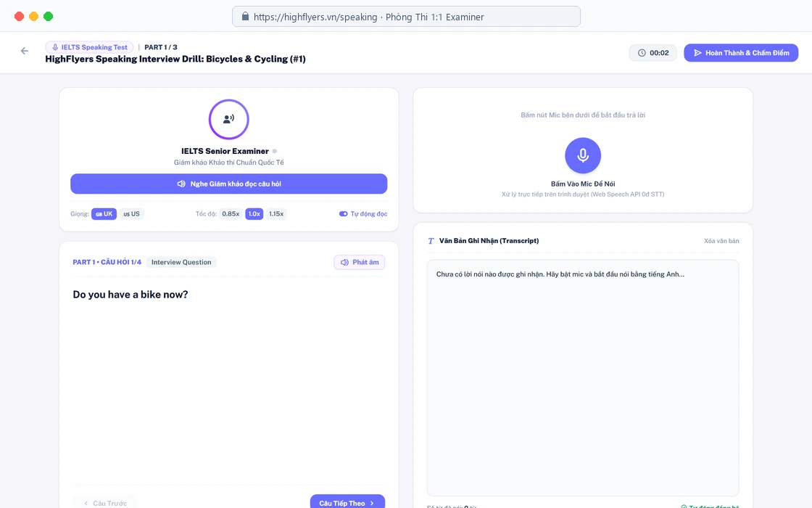Click the Câu Trước previous button
Viewport: 812px width, 508px height.
[105, 503]
